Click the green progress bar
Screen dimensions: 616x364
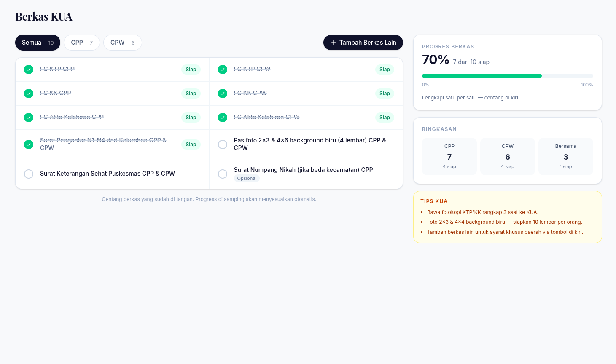482,76
